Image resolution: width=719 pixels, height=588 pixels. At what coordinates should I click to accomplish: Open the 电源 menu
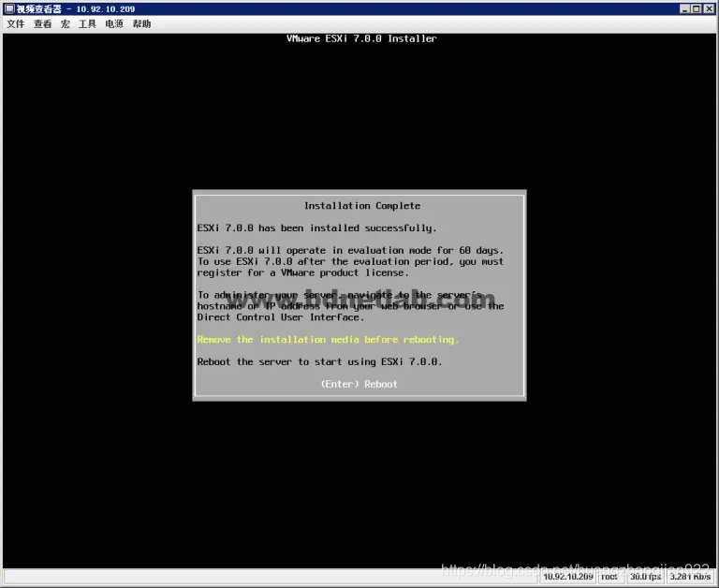point(114,23)
